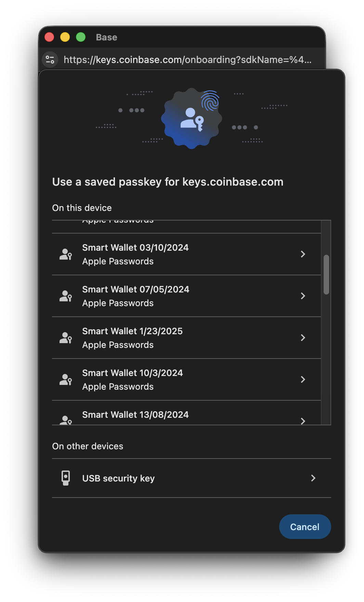This screenshot has width=364, height=602.
Task: Open the Smart Wallet 07/05/2024 chevron arrow
Action: point(303,296)
